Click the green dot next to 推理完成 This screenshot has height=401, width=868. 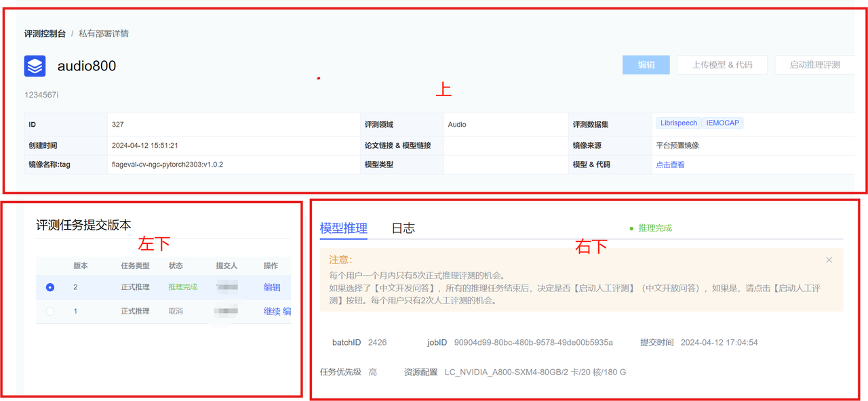tap(631, 228)
